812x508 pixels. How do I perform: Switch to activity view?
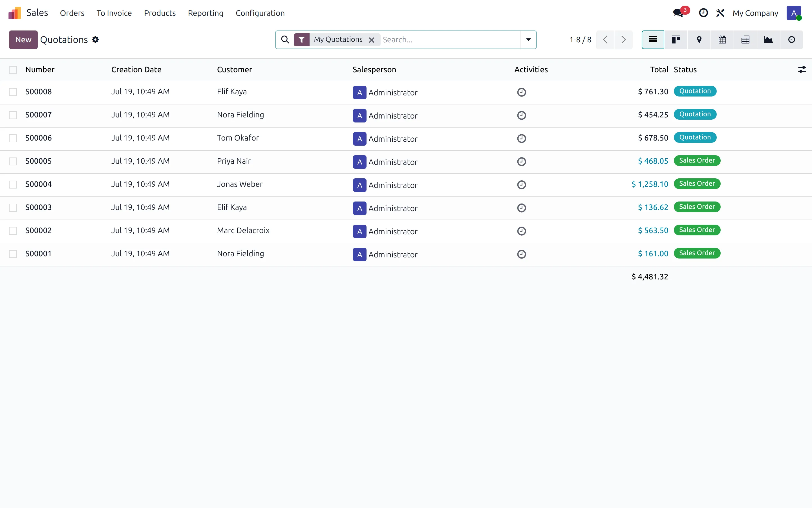pos(791,40)
